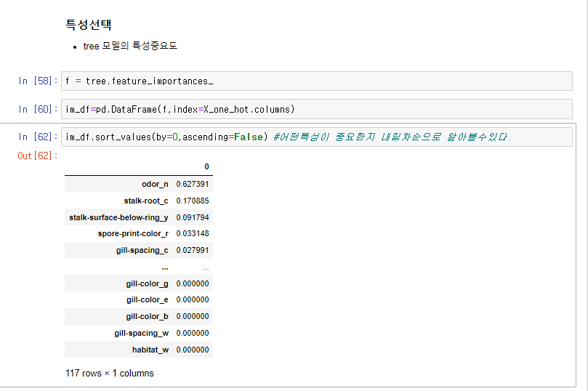Click the gill-spacing_c row label
The height and width of the screenshot is (391, 588).
tap(142, 251)
